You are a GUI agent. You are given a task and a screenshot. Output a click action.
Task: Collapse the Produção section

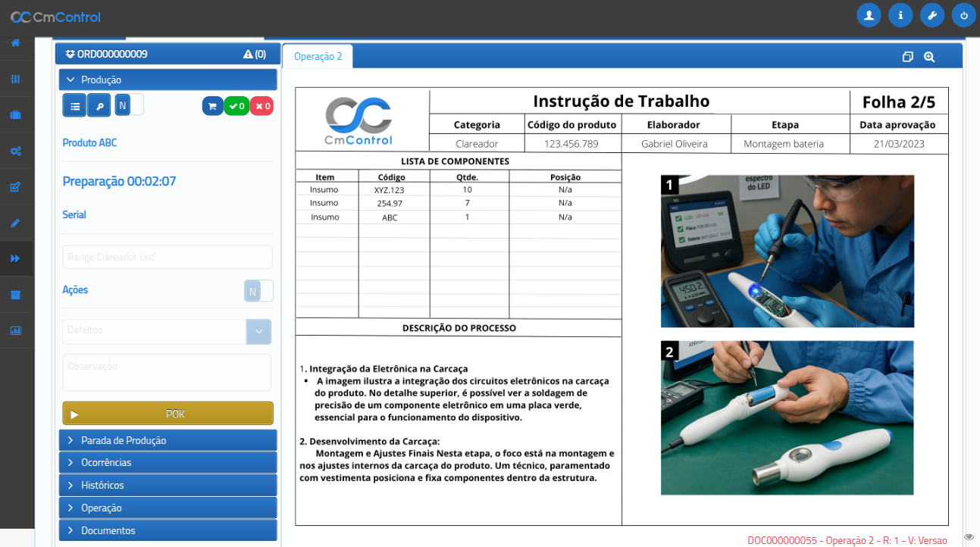click(x=168, y=80)
